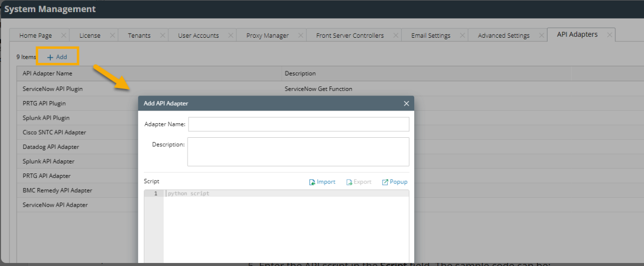Select the ServiceNow API Plugin row
The width and height of the screenshot is (644, 266).
[x=53, y=89]
